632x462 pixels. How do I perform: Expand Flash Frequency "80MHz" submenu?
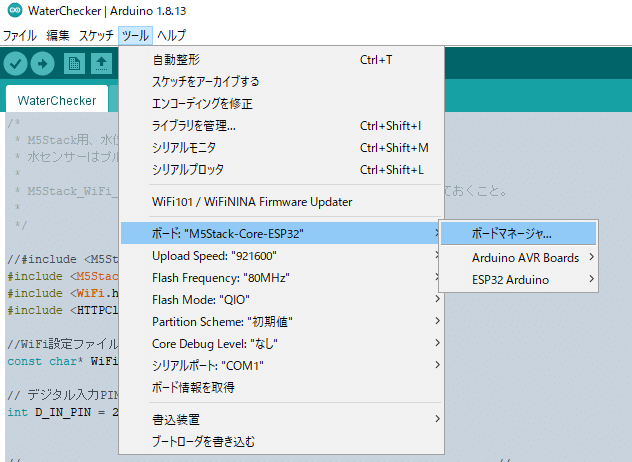(281, 278)
